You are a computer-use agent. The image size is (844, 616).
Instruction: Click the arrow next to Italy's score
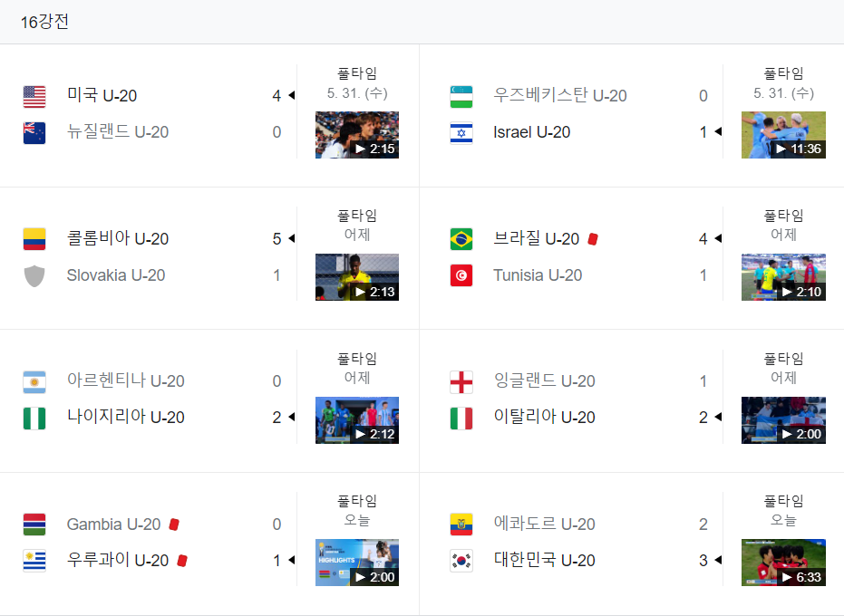(x=716, y=417)
